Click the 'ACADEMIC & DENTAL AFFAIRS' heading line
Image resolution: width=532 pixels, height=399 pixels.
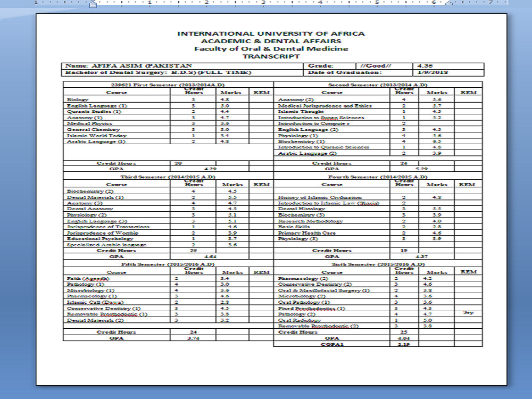(x=271, y=41)
